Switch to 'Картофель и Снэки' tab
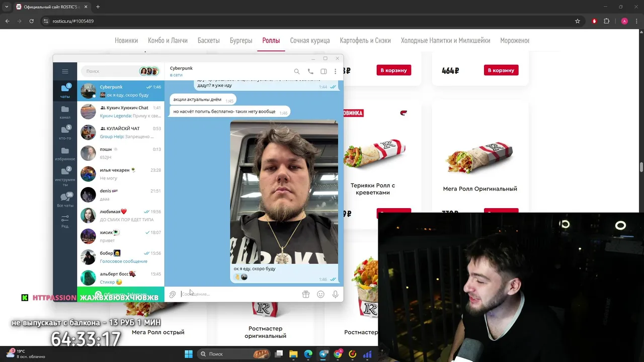 click(365, 40)
